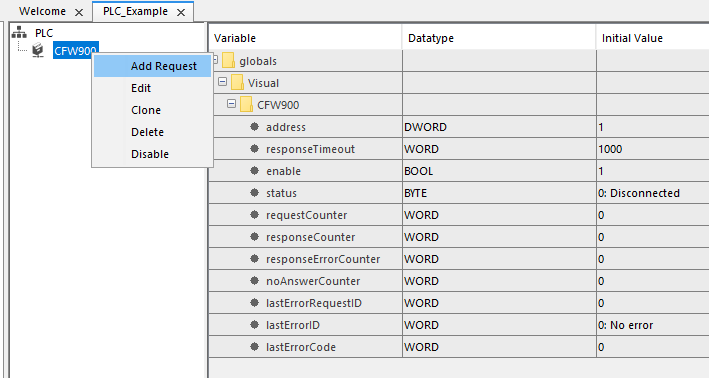Select the requestCounter variable name
709x378 pixels.
307,215
